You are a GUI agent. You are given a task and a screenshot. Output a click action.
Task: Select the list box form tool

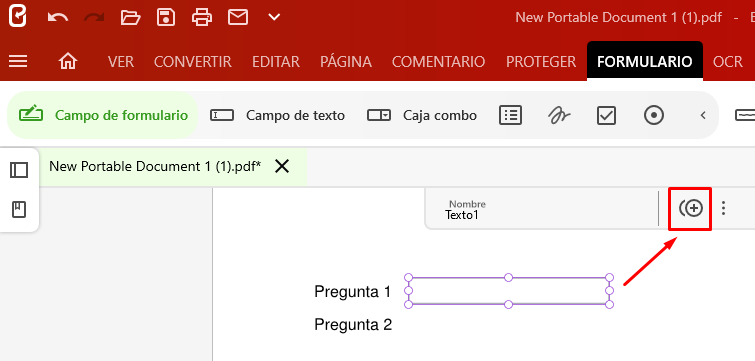[510, 116]
